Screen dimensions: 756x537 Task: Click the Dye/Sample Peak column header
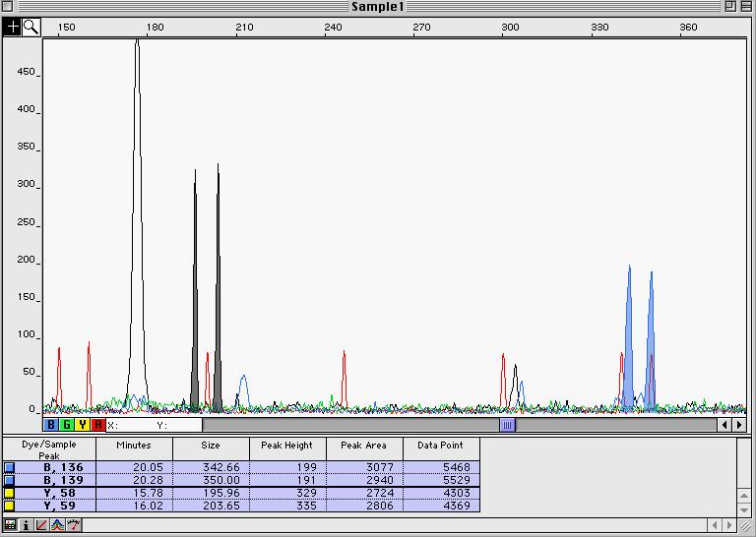point(49,449)
